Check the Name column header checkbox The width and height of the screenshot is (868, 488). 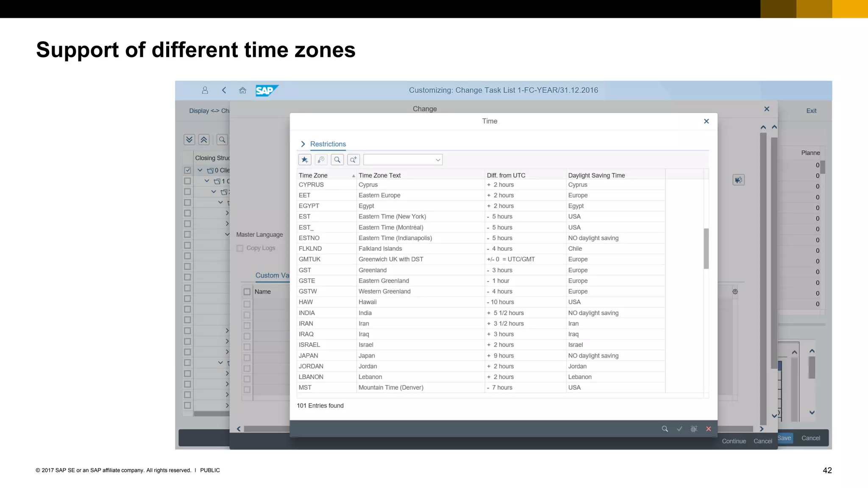[x=247, y=292]
